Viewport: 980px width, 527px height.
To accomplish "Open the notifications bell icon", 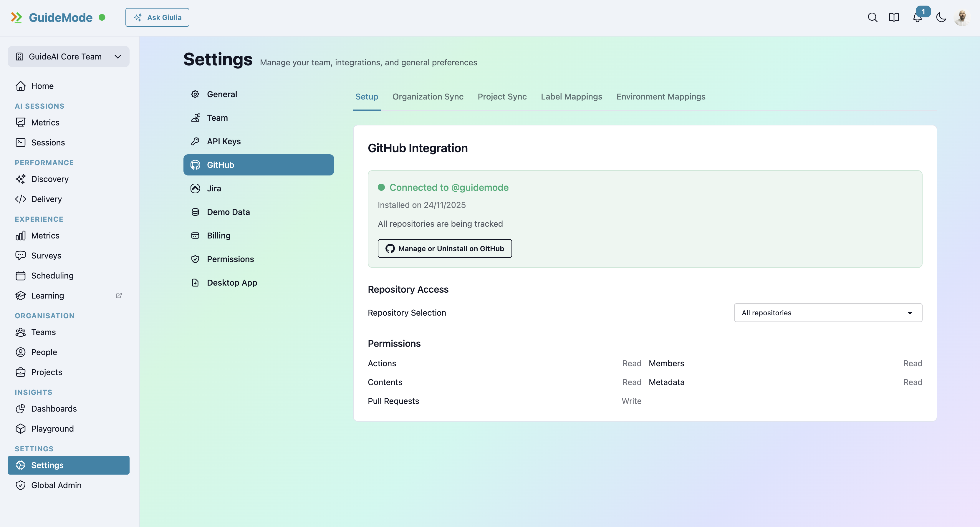I will coord(918,18).
